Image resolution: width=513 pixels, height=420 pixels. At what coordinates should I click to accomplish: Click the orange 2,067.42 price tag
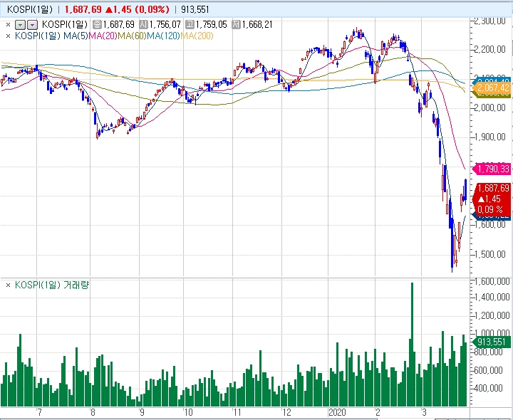pos(492,87)
